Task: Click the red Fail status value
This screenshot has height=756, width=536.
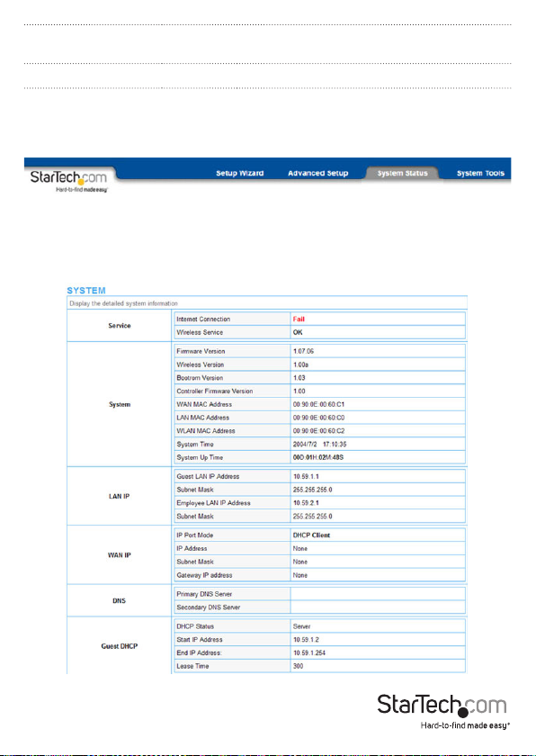Action: coord(299,319)
